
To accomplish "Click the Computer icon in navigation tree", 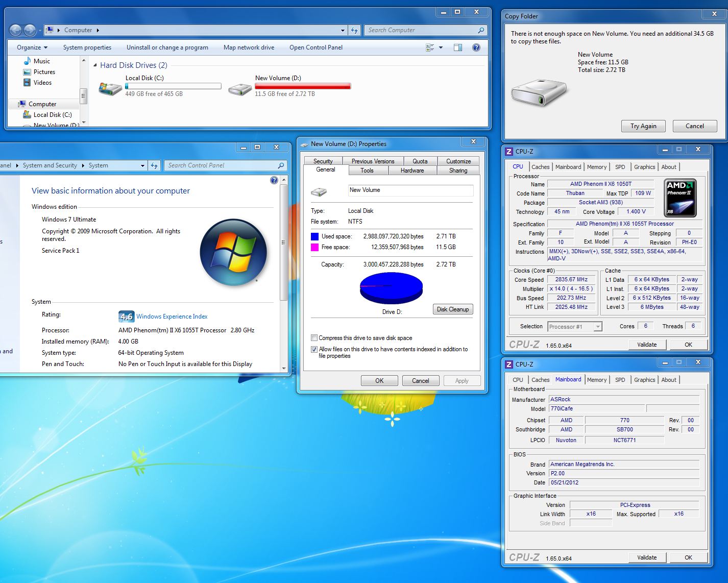I will click(22, 104).
